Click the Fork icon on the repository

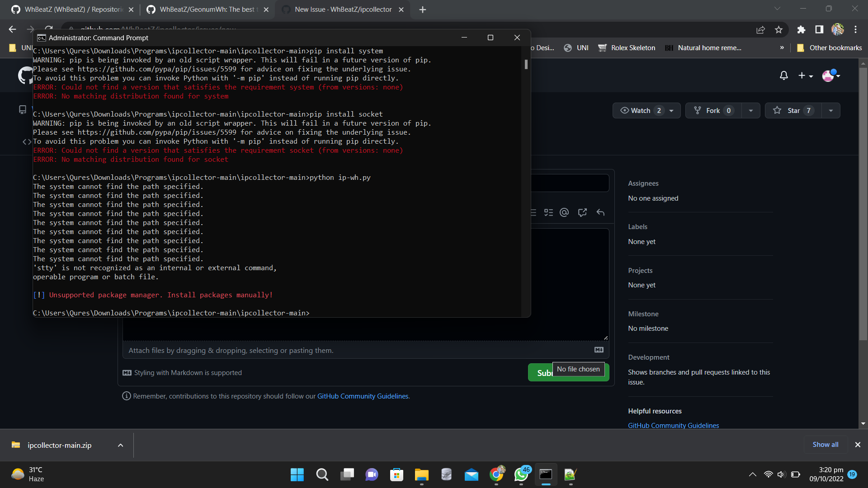pos(698,110)
